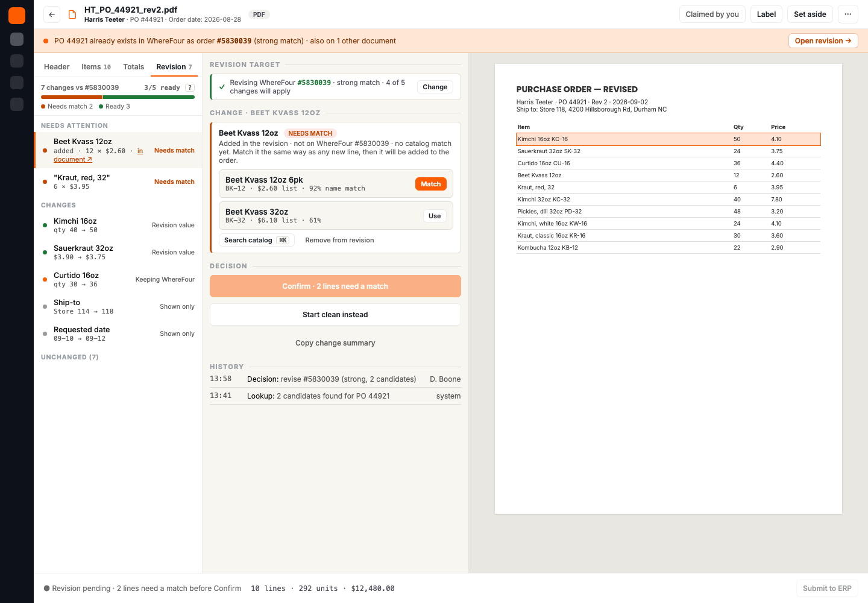Expand the Unchanged (7) section
The height and width of the screenshot is (603, 868).
(70, 357)
